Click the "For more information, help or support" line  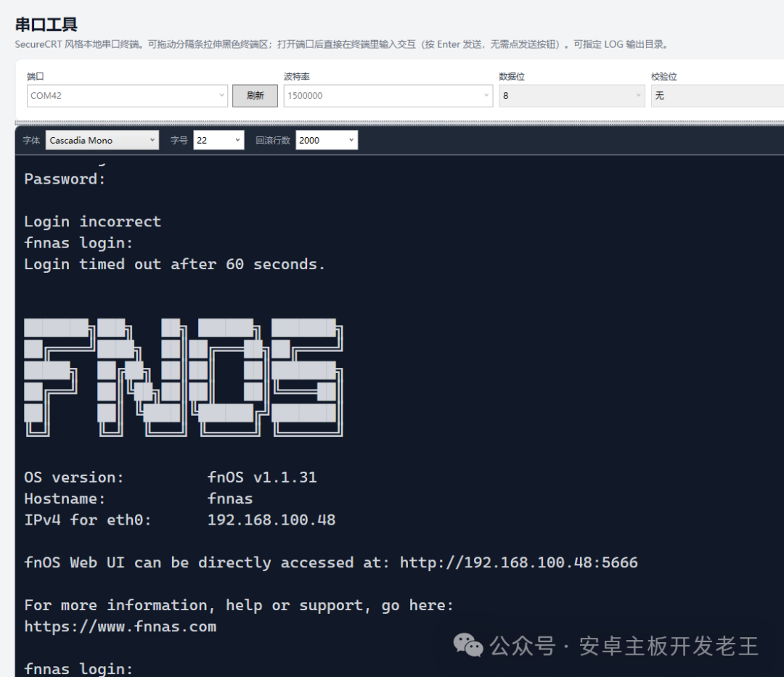239,606
